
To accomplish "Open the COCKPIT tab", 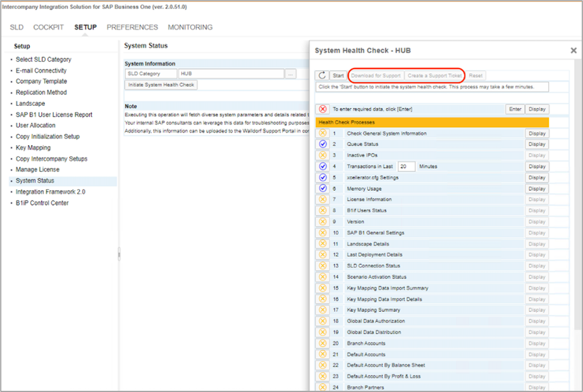I will (49, 27).
